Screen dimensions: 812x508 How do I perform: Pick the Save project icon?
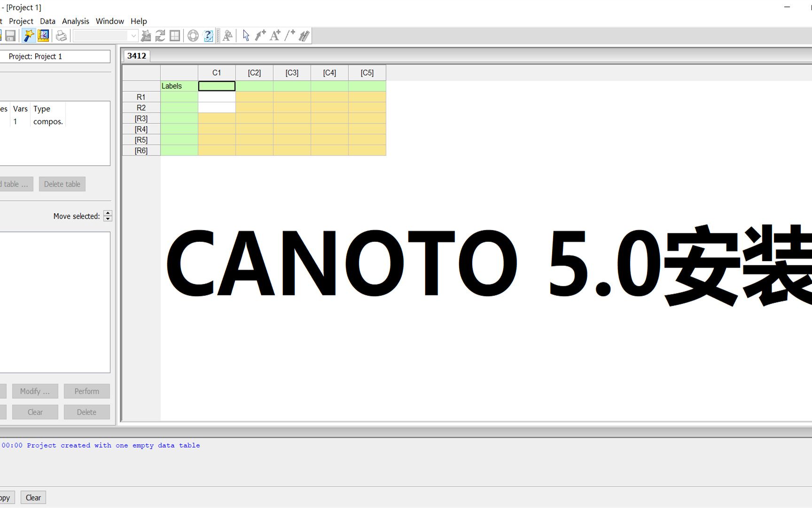(10, 35)
